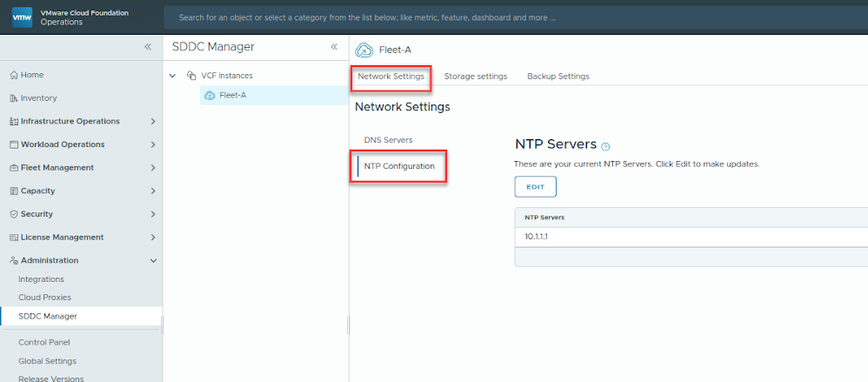Collapse the Administration section
The height and width of the screenshot is (382, 868).
[x=153, y=260]
